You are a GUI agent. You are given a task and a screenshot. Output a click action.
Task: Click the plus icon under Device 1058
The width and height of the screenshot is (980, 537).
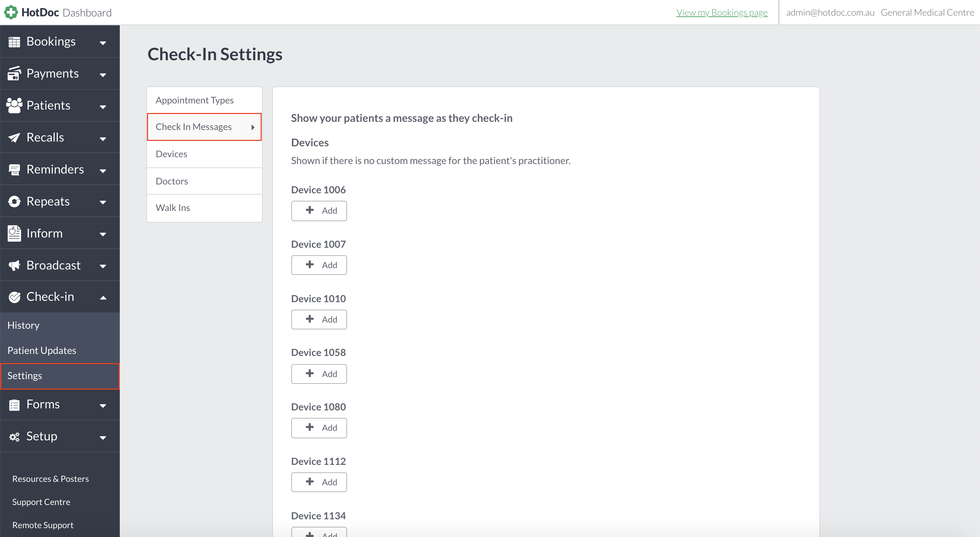(x=310, y=373)
